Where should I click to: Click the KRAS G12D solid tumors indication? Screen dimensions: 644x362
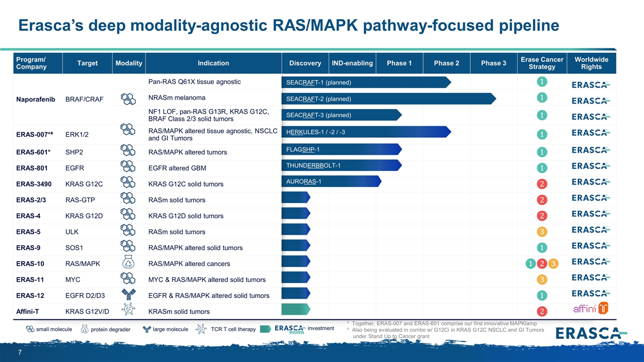coord(186,216)
